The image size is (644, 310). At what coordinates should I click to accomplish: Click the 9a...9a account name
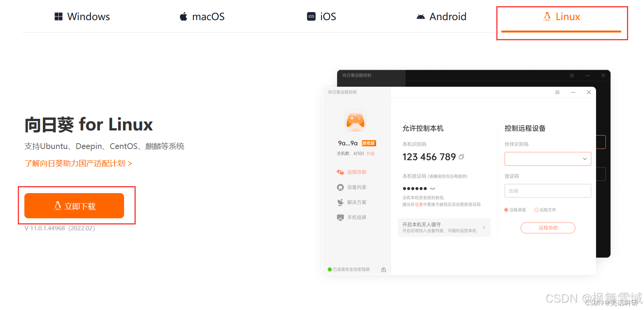click(348, 143)
